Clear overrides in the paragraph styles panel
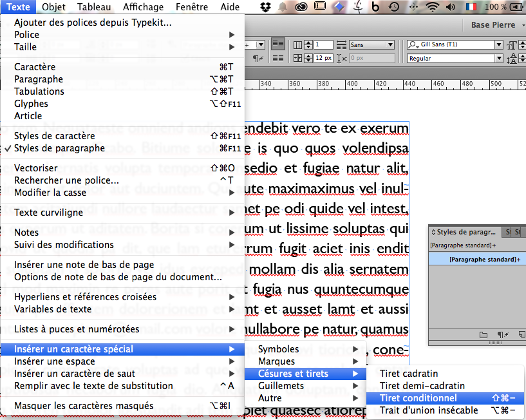Image resolution: width=526 pixels, height=420 pixels. pyautogui.click(x=503, y=335)
